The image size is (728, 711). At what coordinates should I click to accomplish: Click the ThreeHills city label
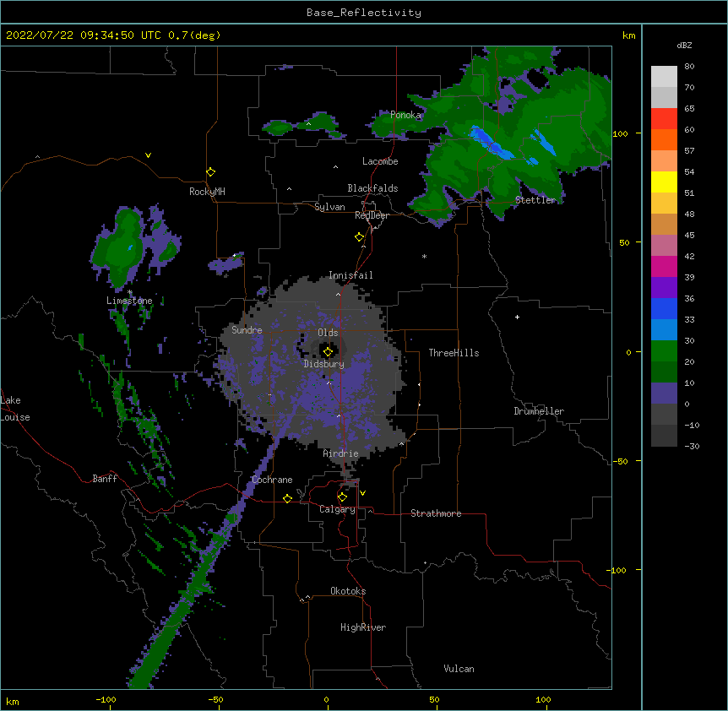pyautogui.click(x=454, y=353)
